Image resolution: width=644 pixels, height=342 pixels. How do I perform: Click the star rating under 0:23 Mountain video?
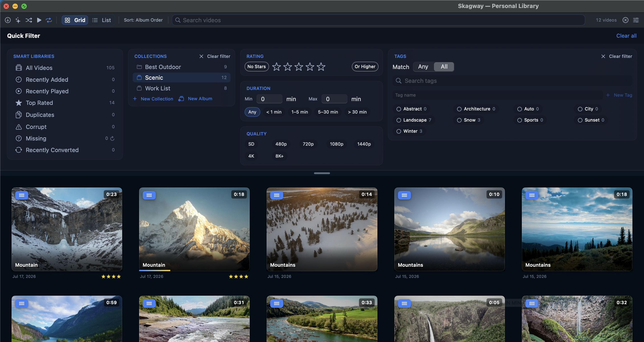(x=111, y=277)
